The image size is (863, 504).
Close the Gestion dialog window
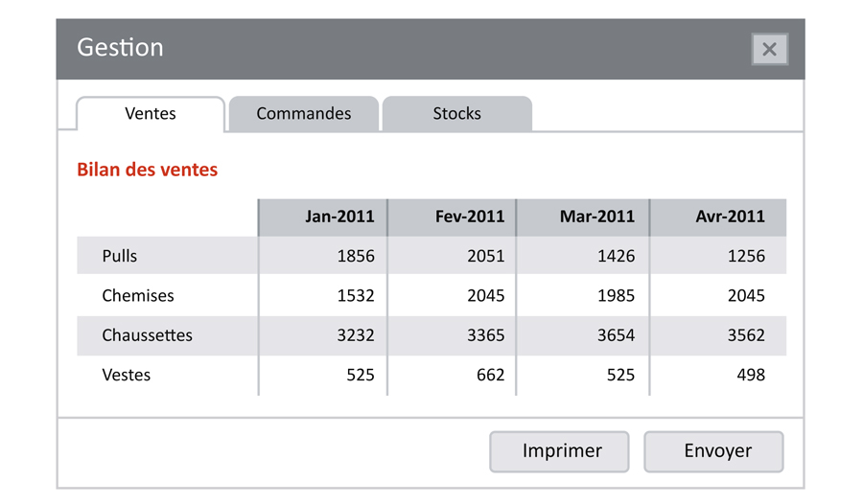coord(769,50)
